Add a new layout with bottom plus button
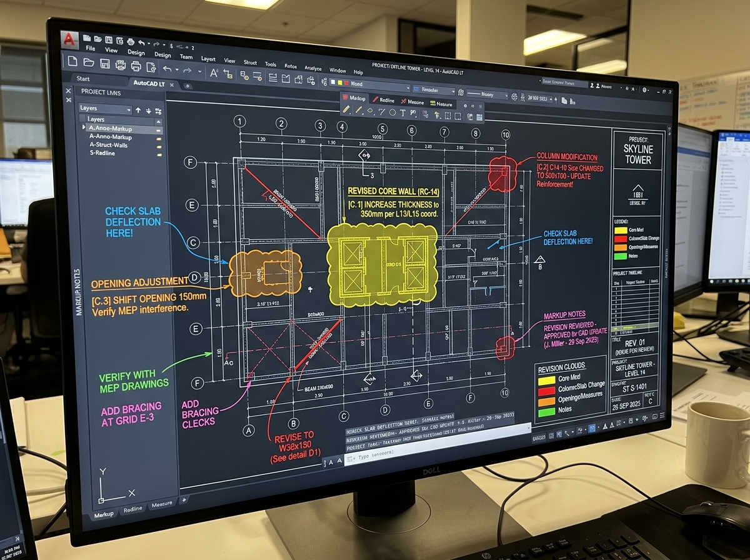 click(x=184, y=500)
